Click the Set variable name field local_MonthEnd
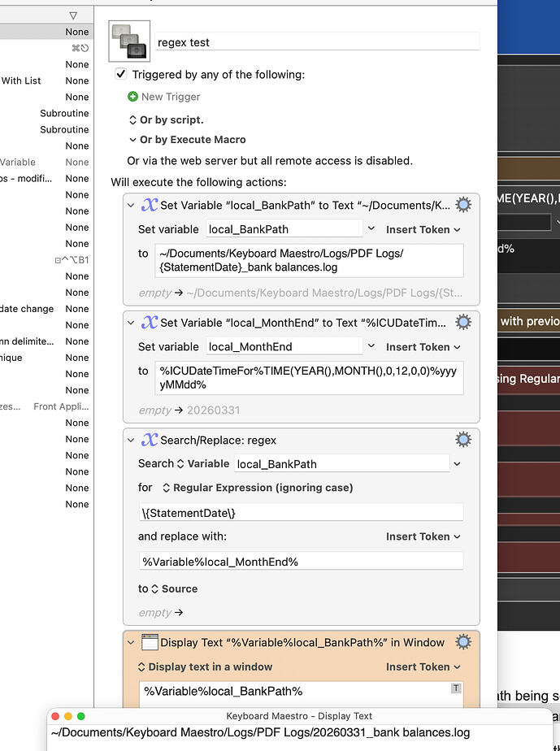 (284, 346)
